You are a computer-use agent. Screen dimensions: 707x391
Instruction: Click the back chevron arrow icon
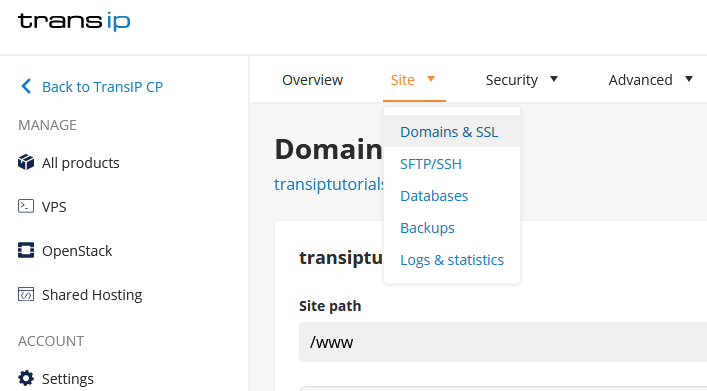point(26,86)
